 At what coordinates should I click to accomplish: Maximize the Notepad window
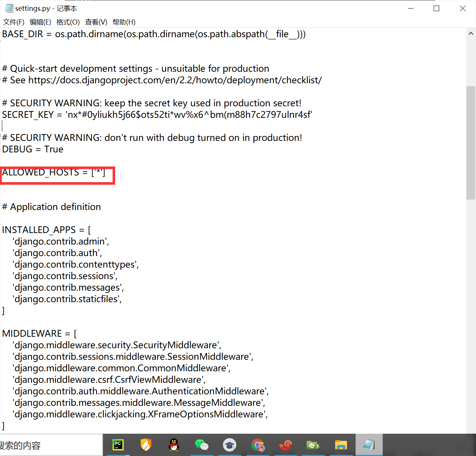click(x=437, y=8)
